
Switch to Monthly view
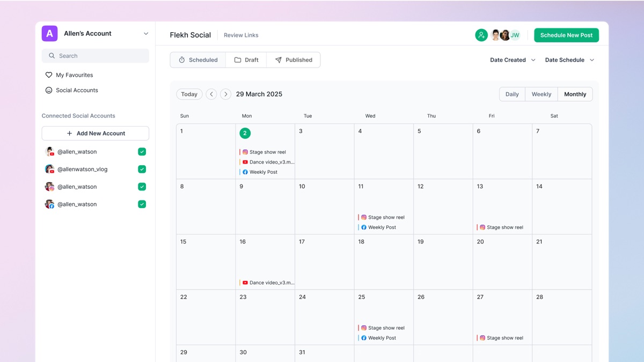tap(575, 94)
